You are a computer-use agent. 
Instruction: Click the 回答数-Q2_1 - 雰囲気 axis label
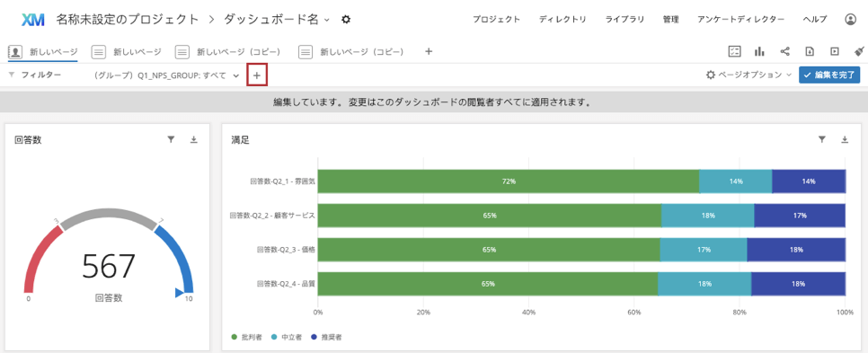[282, 181]
